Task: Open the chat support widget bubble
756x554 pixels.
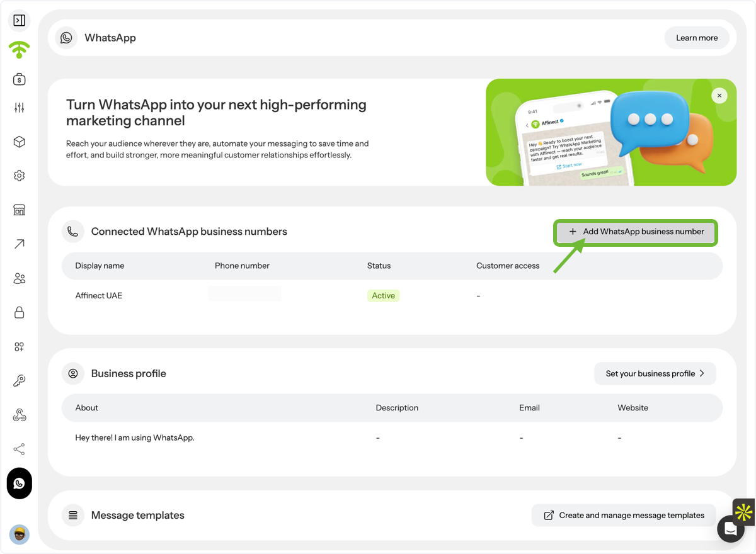Action: pyautogui.click(x=731, y=529)
